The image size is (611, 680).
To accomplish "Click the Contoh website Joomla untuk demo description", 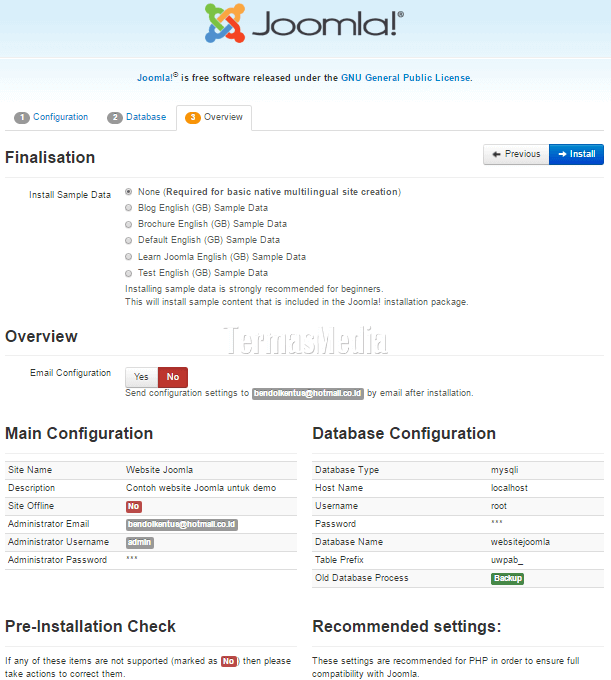I will click(x=201, y=488).
